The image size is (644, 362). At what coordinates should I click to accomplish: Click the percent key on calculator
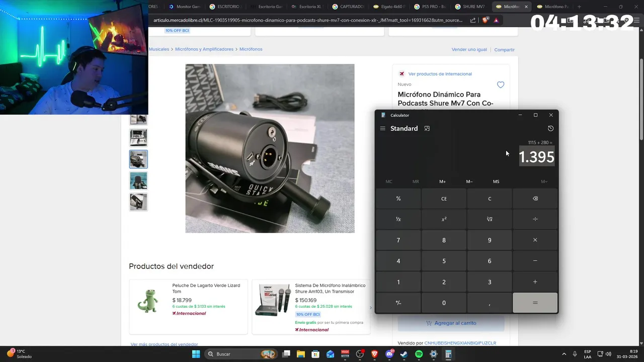point(398,199)
